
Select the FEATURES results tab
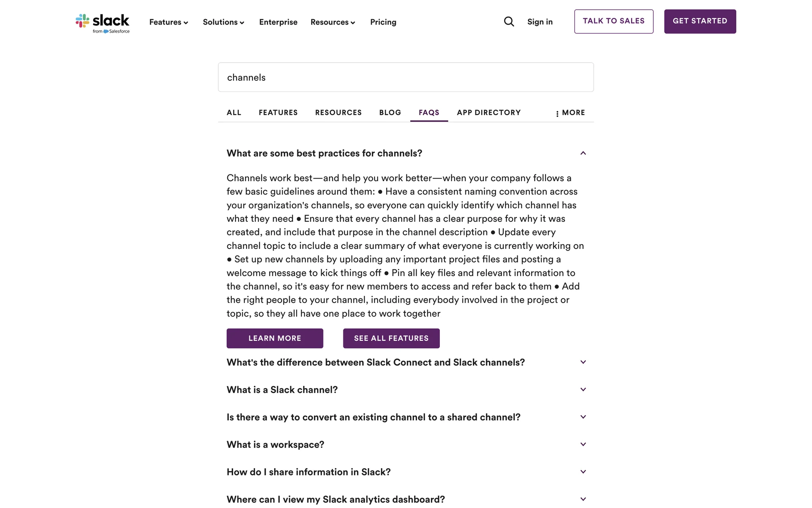click(278, 113)
